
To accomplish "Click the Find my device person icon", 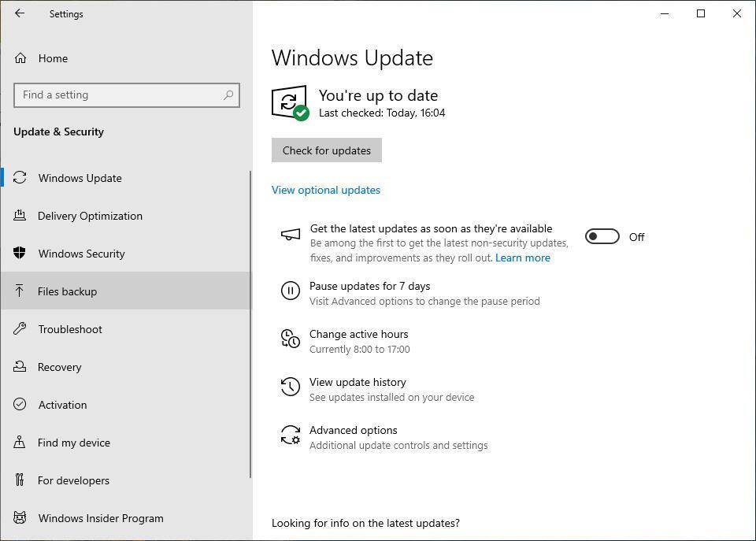I will coord(19,442).
